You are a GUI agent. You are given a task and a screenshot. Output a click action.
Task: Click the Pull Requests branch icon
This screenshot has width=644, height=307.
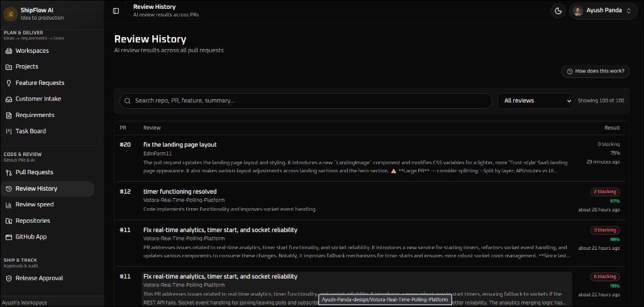point(9,172)
